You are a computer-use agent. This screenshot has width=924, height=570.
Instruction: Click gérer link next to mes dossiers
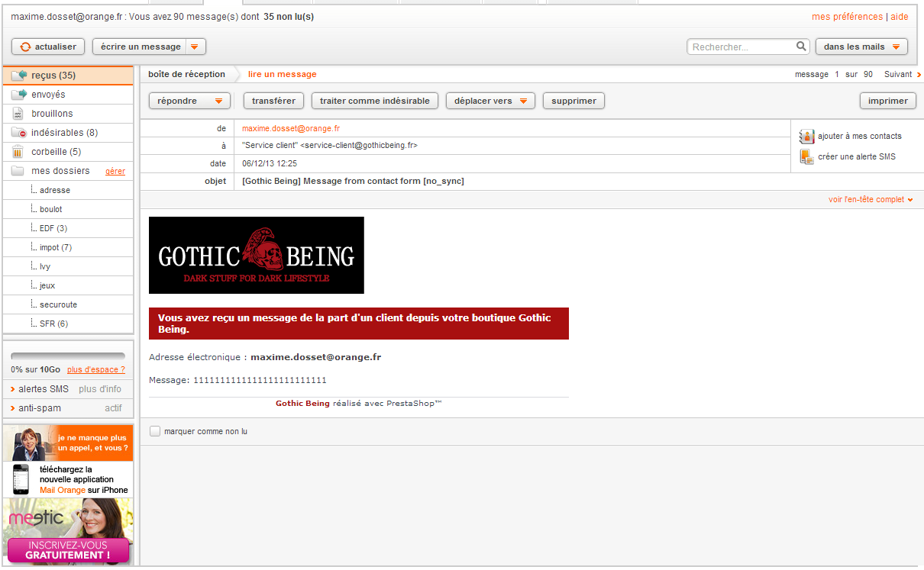(115, 172)
